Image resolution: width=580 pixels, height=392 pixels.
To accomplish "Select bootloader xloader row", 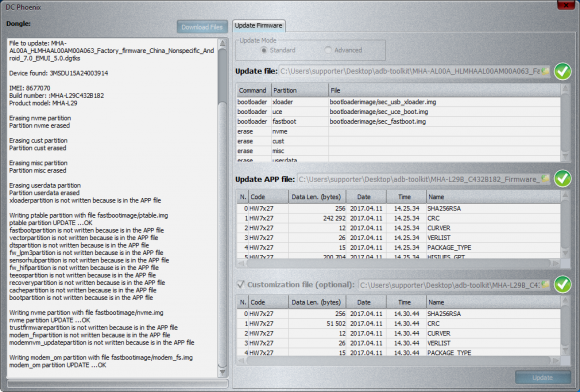I will point(398,102).
